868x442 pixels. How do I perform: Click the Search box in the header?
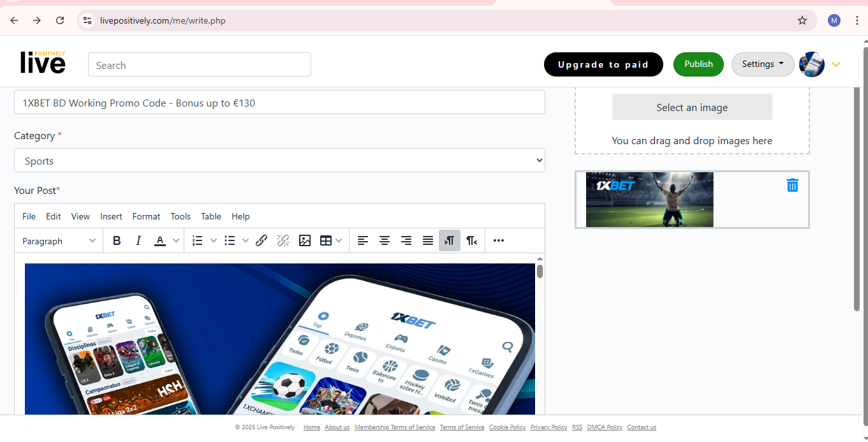click(200, 64)
